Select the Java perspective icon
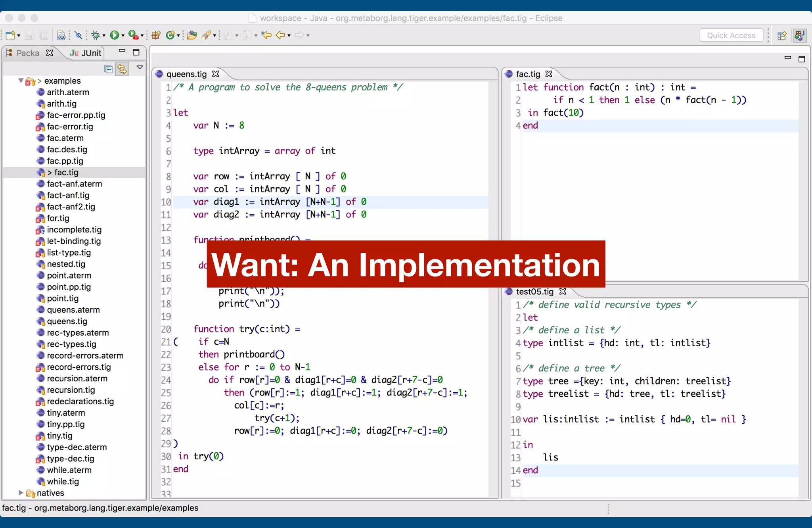Screen dimensions: 812x528 point(800,35)
